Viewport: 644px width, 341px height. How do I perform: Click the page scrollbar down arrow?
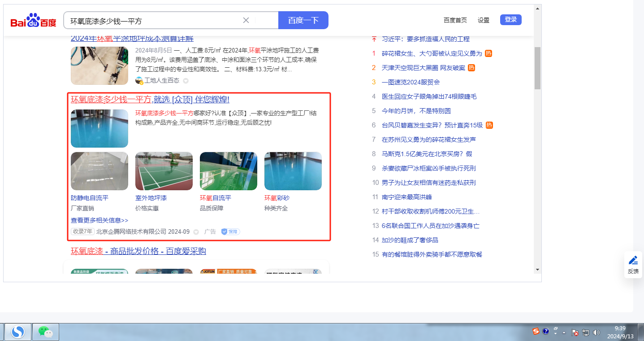point(537,270)
